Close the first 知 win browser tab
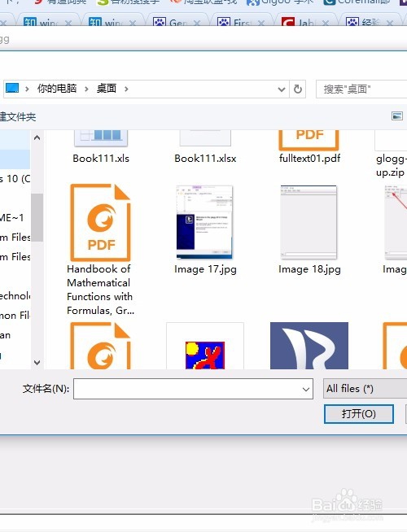Screen dimensions: 407x532 (68, 23)
